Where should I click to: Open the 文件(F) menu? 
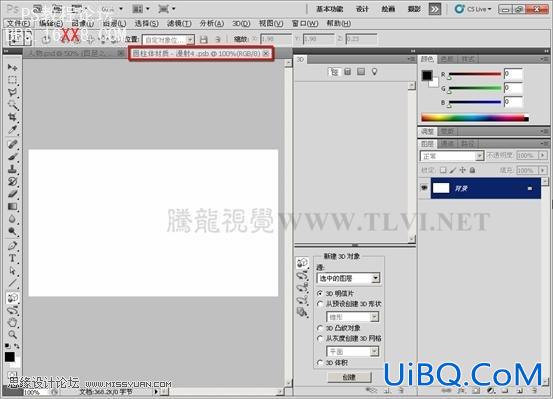pyautogui.click(x=18, y=23)
